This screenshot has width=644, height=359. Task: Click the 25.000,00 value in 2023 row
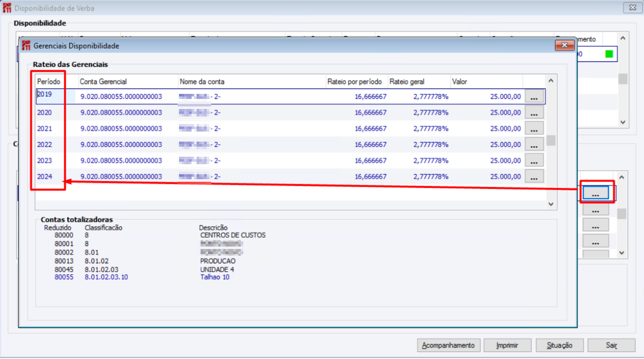[x=506, y=161]
